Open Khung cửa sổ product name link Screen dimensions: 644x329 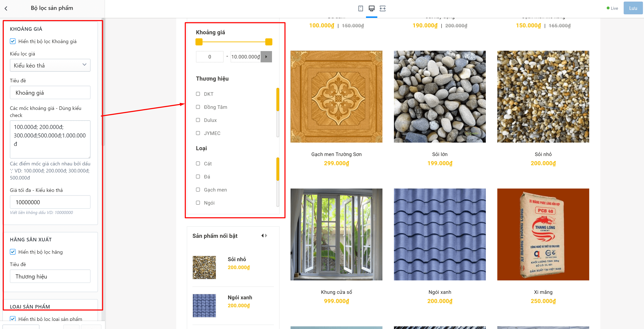(x=336, y=292)
